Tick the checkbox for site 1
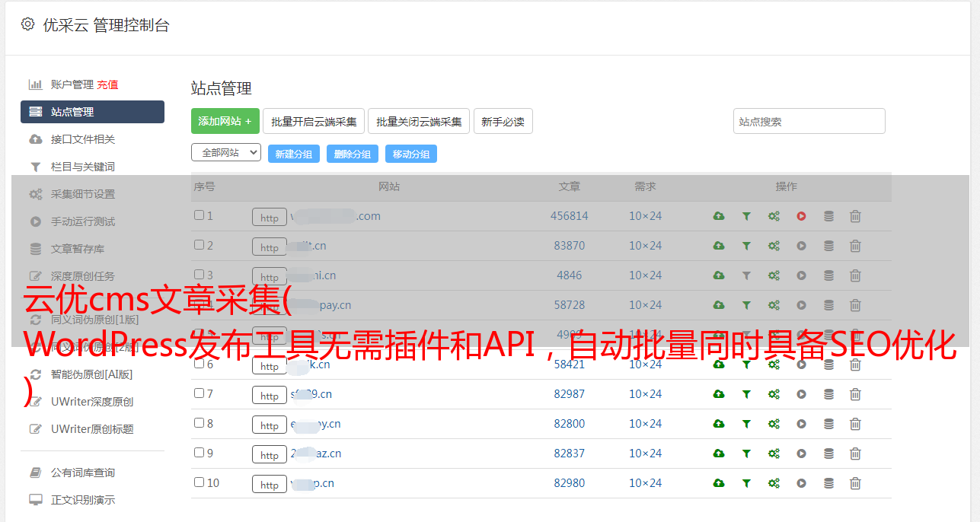 [x=199, y=215]
